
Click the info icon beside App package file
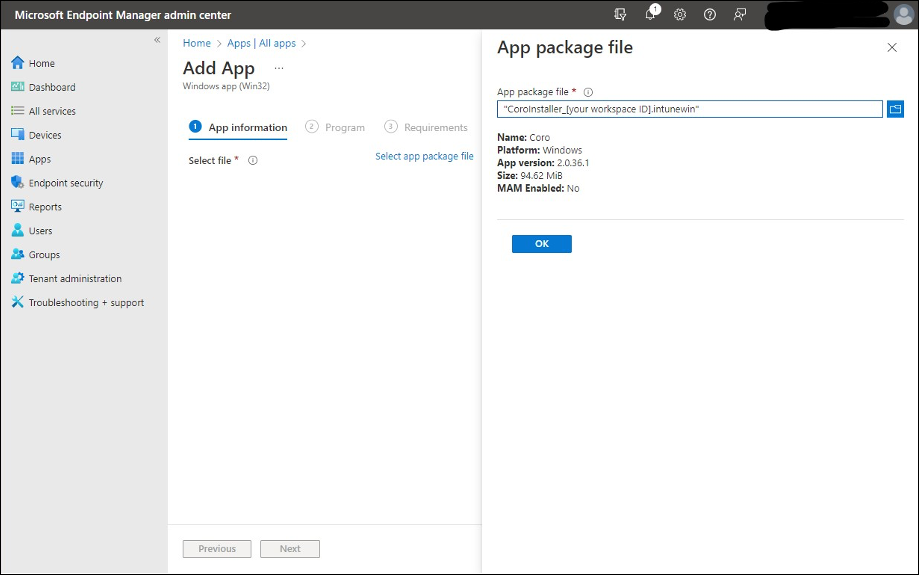[588, 92]
